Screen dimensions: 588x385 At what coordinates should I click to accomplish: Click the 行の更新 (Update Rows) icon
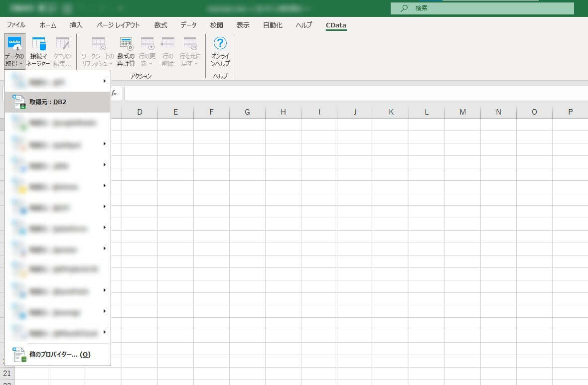[x=147, y=47]
